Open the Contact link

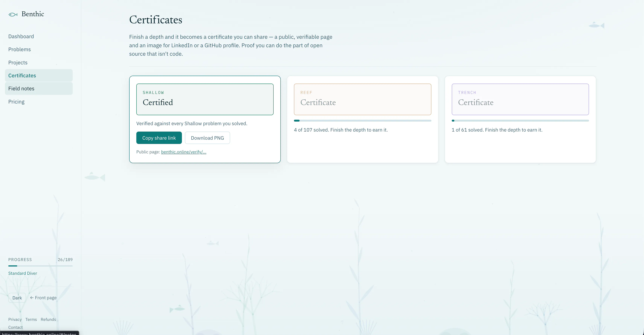(15, 327)
